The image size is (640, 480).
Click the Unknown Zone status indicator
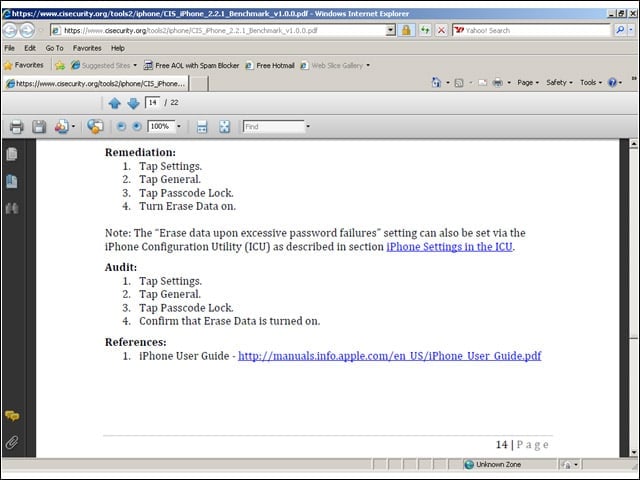point(493,464)
